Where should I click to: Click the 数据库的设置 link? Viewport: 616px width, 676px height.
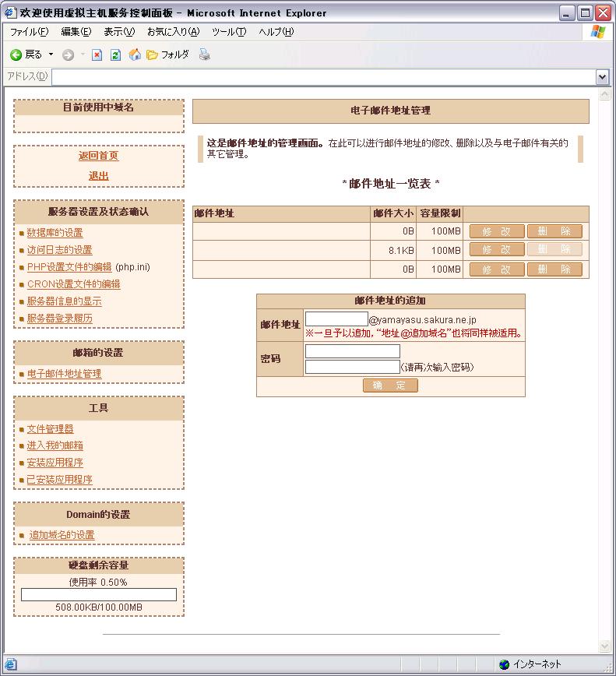pos(55,233)
